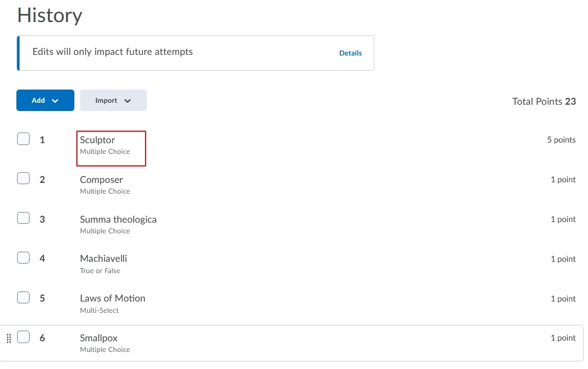The height and width of the screenshot is (369, 588).
Task: Open the Sculptor question
Action: (97, 140)
